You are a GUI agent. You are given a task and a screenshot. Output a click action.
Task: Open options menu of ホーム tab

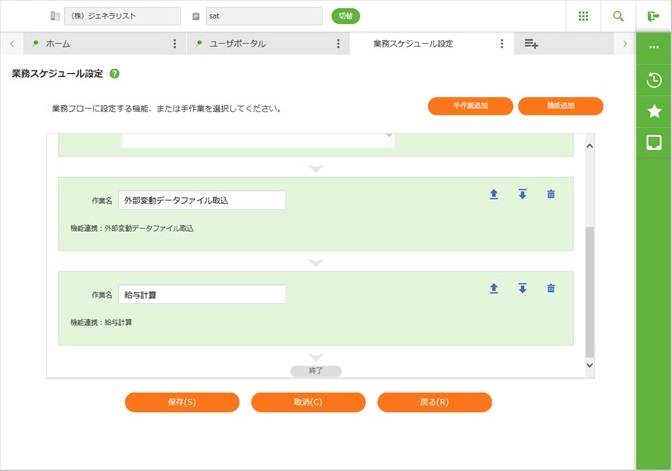[175, 44]
